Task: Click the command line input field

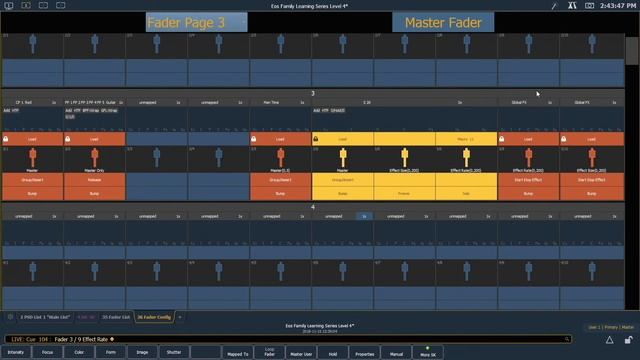Action: point(288,339)
